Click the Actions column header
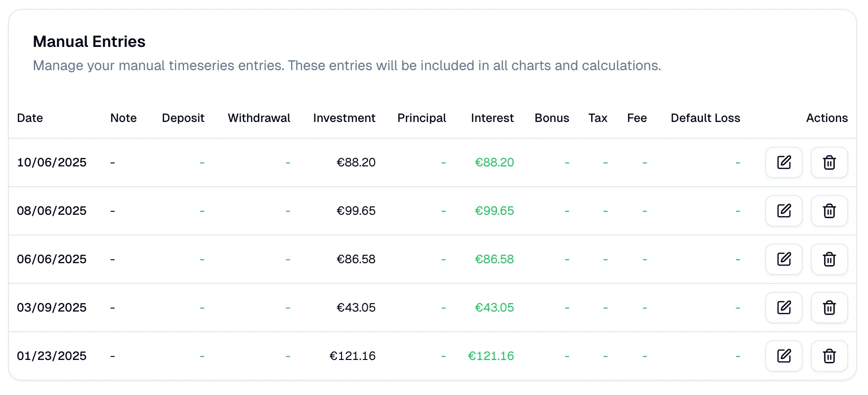Screen dimensions: 868x395 click(826, 118)
